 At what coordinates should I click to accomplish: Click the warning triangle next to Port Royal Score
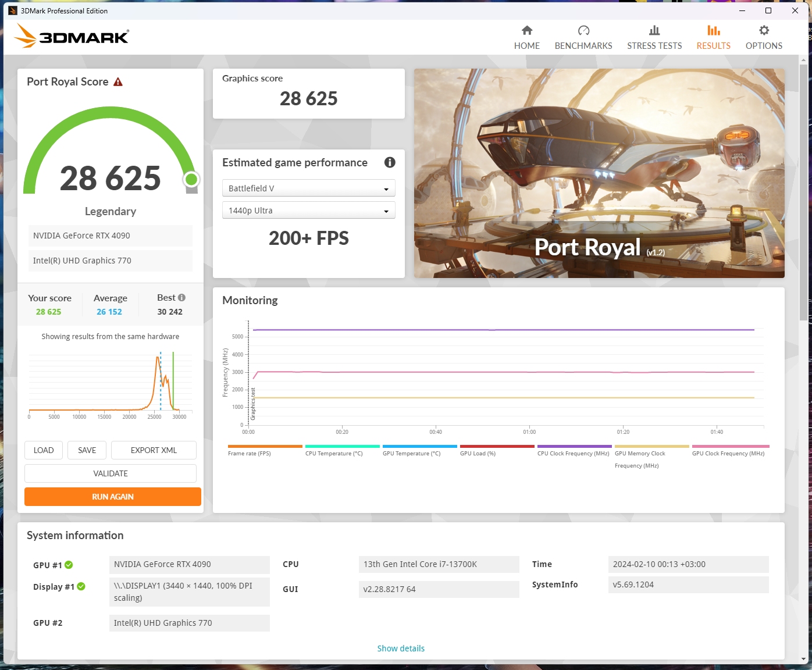coord(118,82)
